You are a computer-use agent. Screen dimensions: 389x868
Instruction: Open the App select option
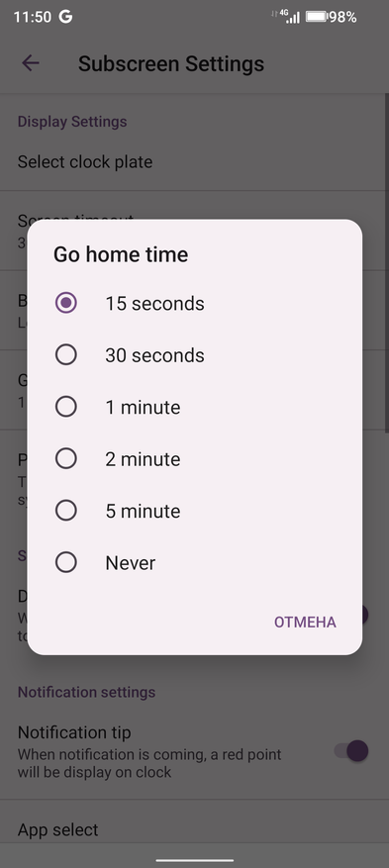pos(194,829)
